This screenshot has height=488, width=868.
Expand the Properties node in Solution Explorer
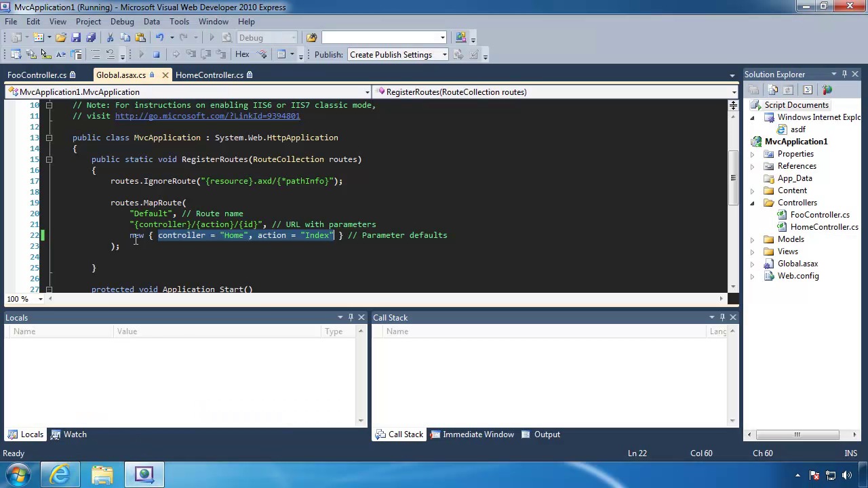752,154
